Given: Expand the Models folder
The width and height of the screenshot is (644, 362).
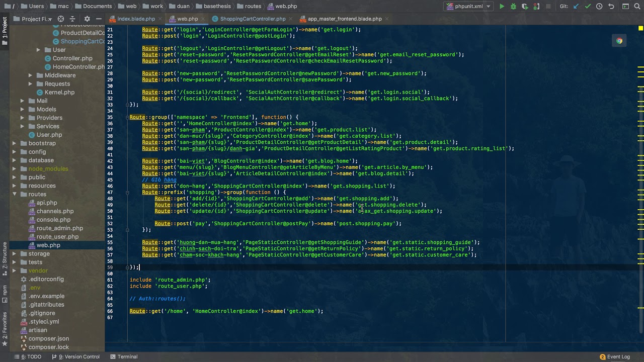Looking at the screenshot, I should coord(22,110).
